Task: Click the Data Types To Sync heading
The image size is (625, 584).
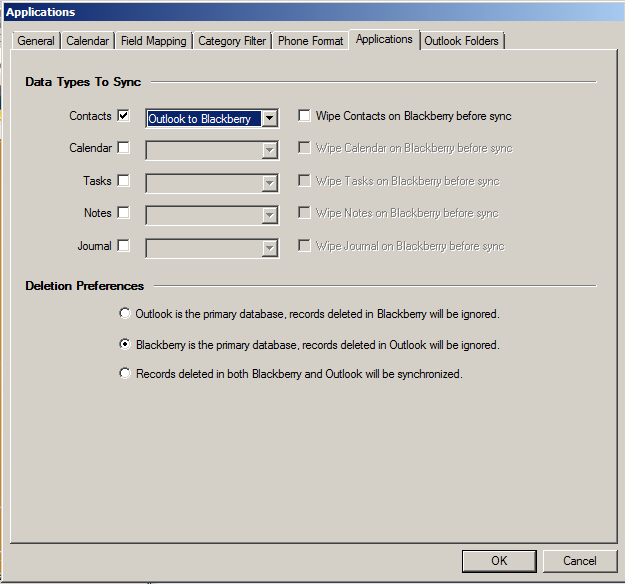Action: 83,82
